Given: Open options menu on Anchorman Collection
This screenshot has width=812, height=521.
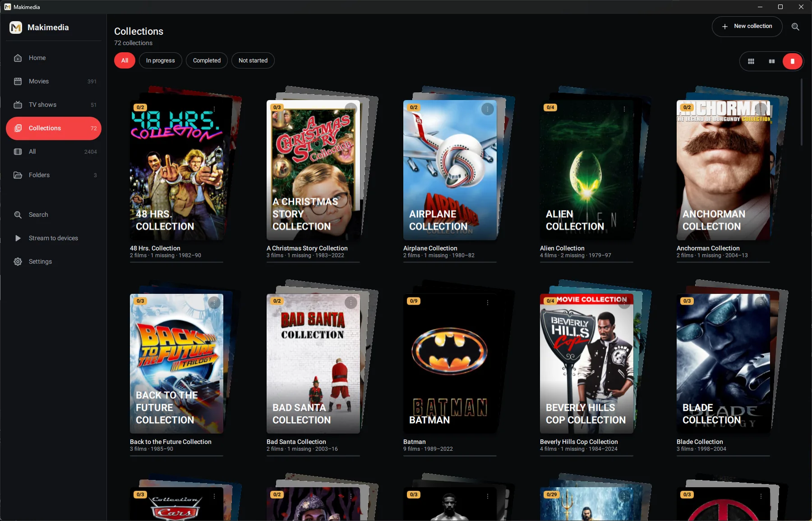Looking at the screenshot, I should (761, 109).
